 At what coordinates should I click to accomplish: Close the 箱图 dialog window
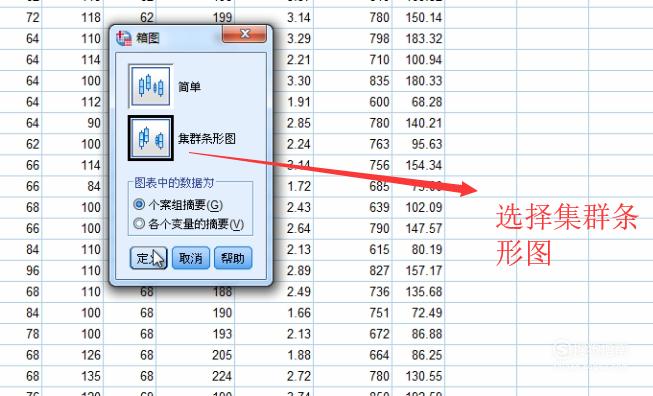tap(244, 34)
